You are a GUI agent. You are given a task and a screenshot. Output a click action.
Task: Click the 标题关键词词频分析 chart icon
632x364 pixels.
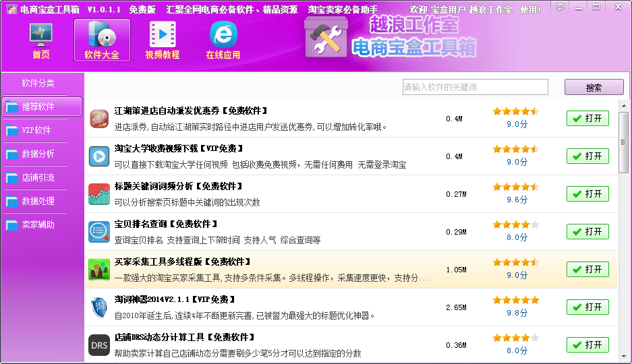pyautogui.click(x=98, y=194)
